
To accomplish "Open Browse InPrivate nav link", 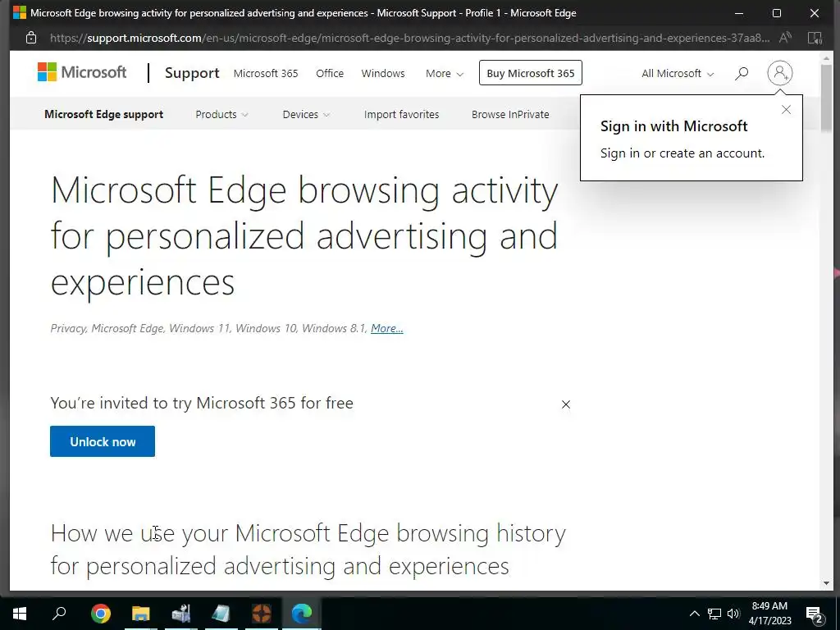I will click(510, 114).
